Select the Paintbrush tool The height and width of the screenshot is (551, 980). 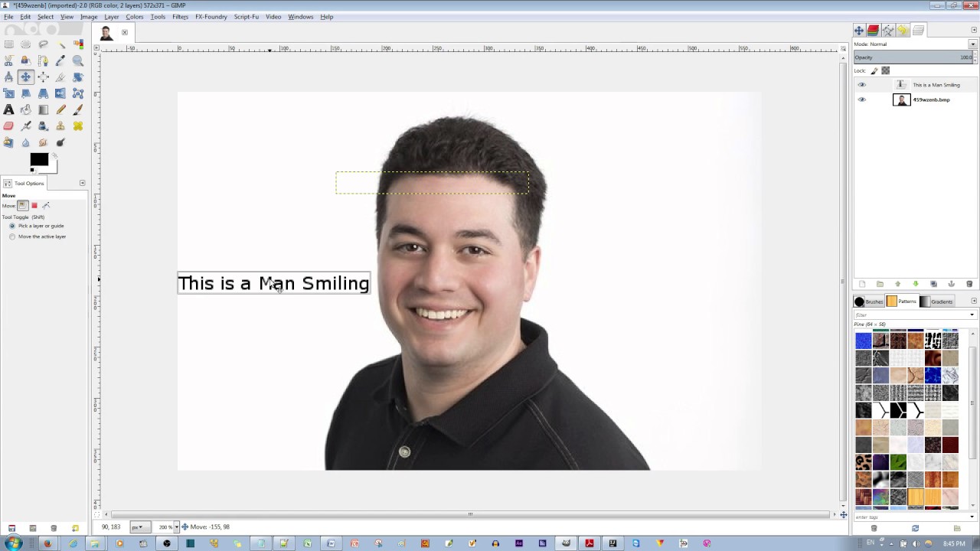pos(78,109)
